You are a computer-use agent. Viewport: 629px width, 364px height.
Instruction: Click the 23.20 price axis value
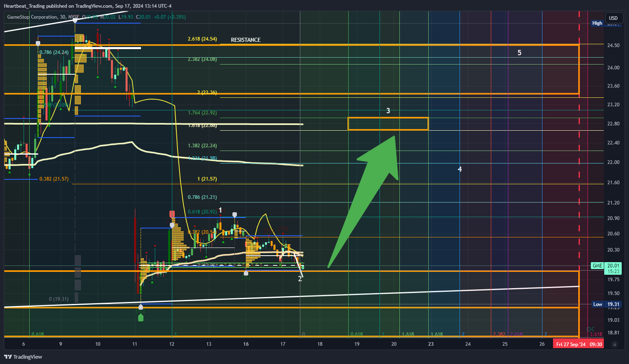coord(613,105)
